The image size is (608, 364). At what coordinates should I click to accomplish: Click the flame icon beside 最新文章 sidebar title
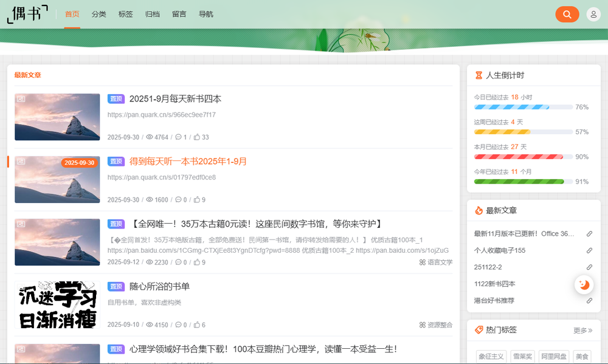tap(477, 211)
